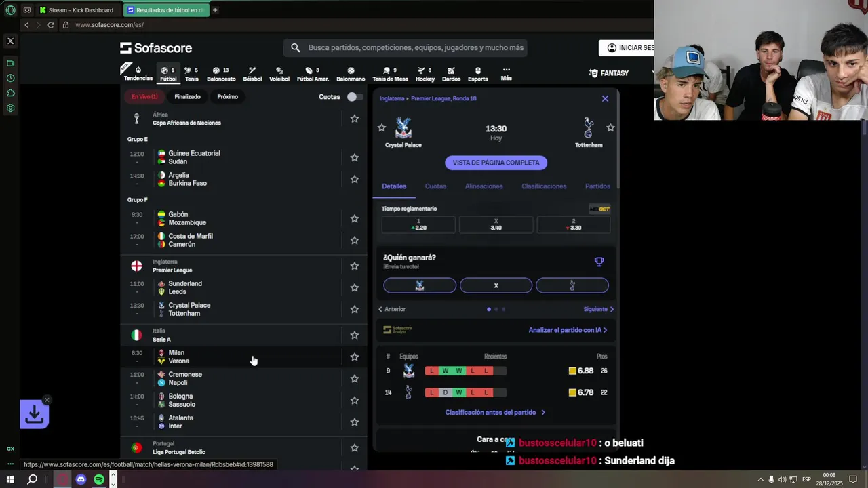Select the Voleibol sport icon

point(279,74)
